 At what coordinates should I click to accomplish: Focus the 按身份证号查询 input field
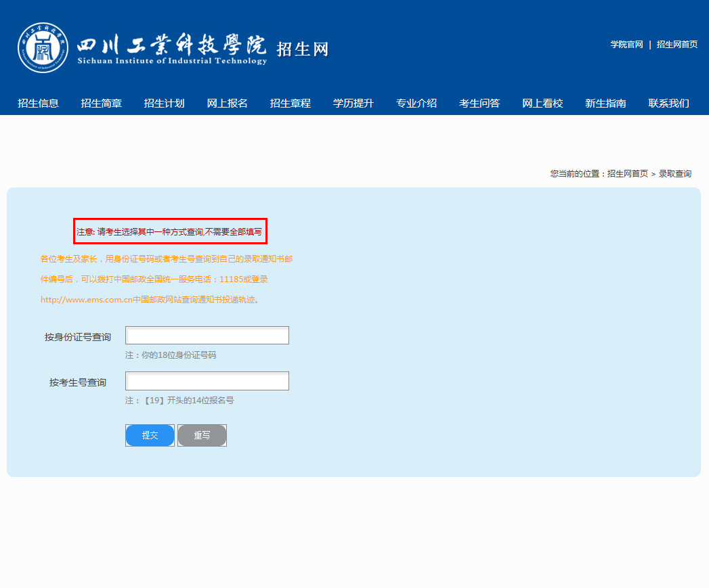pos(207,336)
